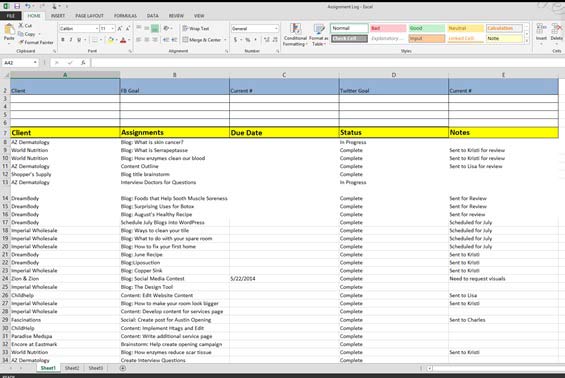This screenshot has height=378, width=565.
Task: Toggle Wrap Text option
Action: (196, 28)
